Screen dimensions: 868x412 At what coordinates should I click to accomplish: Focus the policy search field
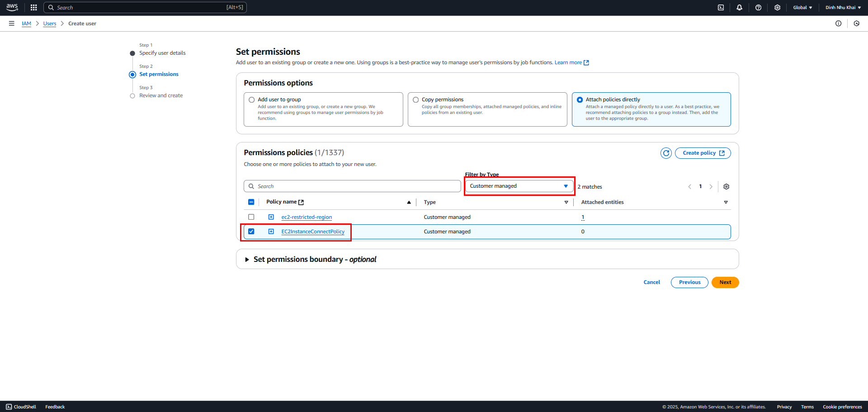[352, 186]
